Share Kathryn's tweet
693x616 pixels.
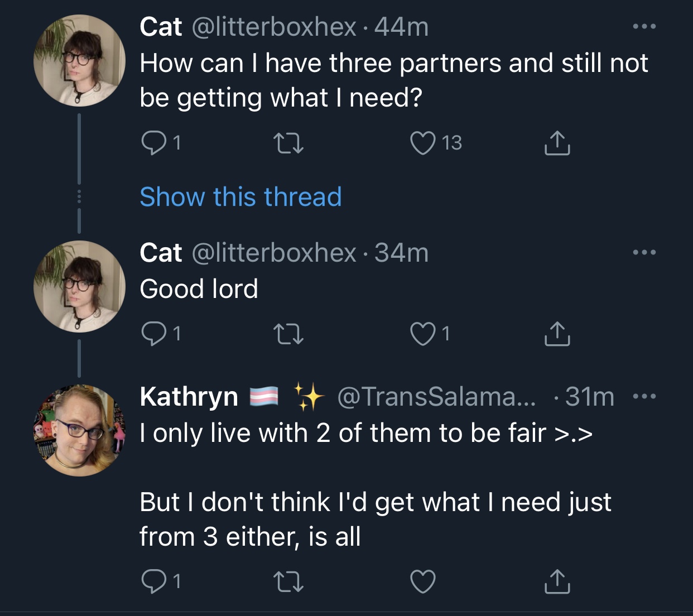pyautogui.click(x=556, y=582)
